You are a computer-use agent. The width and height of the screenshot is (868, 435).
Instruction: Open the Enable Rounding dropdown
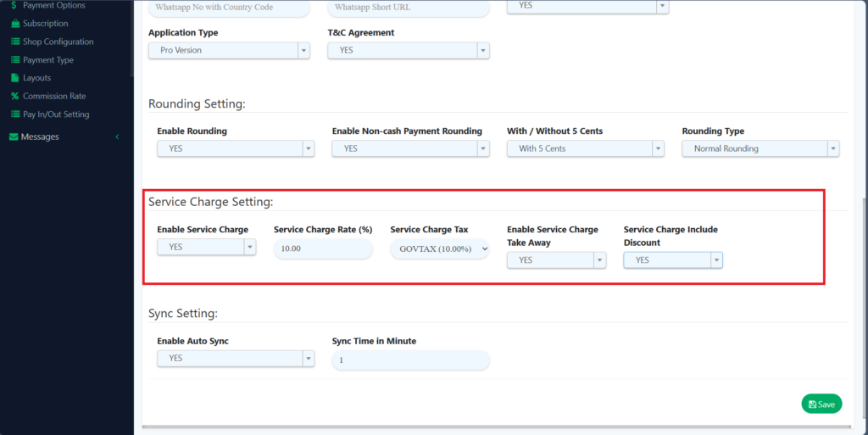(235, 148)
